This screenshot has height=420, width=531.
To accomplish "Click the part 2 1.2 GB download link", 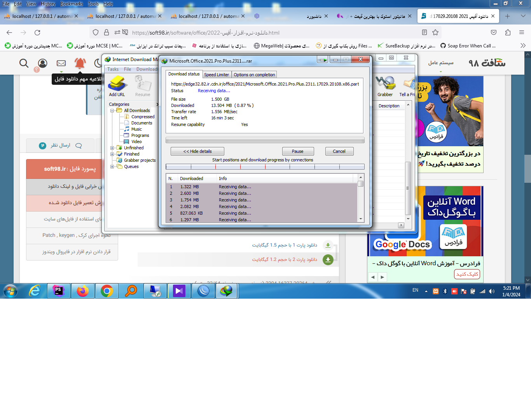I will tap(285, 260).
